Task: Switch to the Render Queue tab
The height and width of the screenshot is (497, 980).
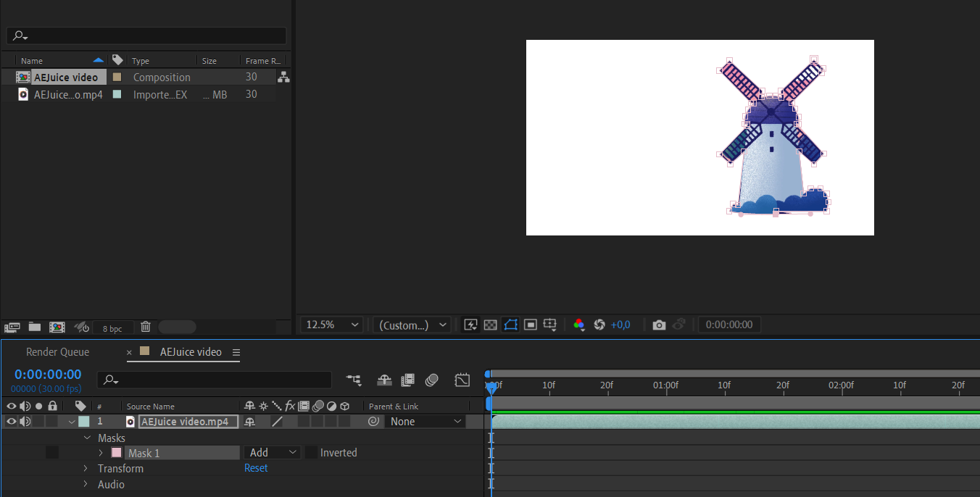Action: 58,352
